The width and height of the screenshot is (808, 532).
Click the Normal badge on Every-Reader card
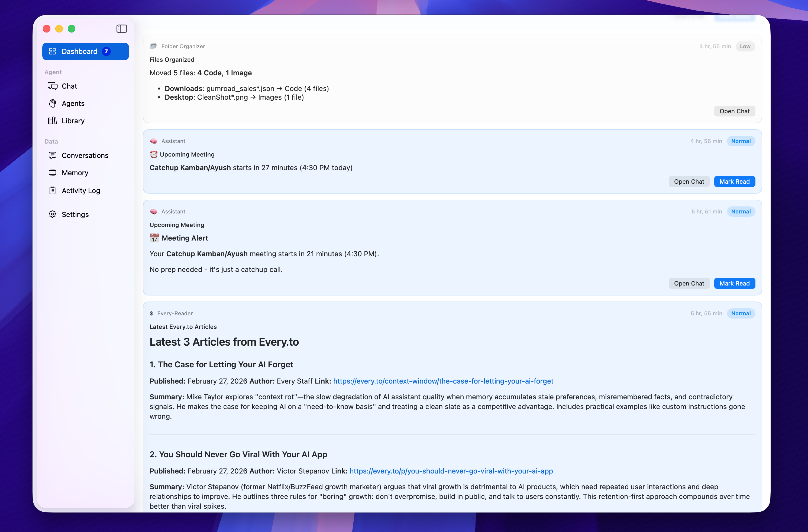pyautogui.click(x=741, y=313)
